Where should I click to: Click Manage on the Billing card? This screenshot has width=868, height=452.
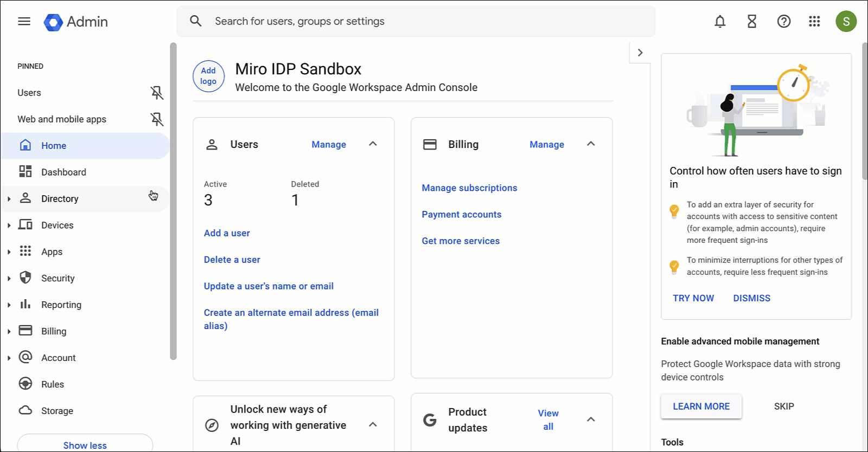coord(547,145)
